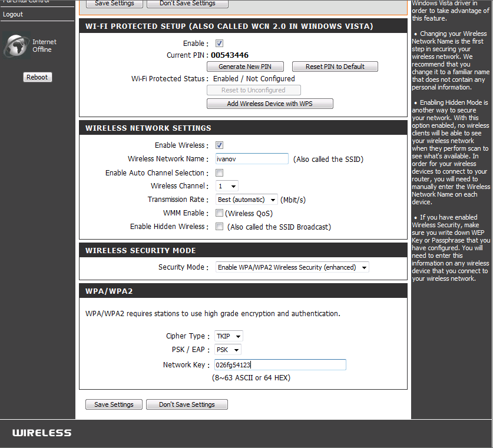Image resolution: width=493 pixels, height=448 pixels.
Task: Open the Transmission Rate dropdown
Action: [246, 200]
